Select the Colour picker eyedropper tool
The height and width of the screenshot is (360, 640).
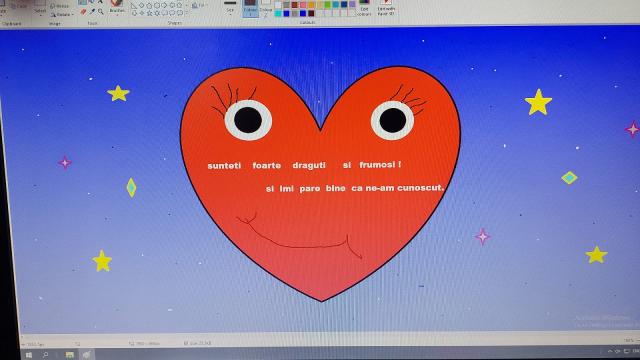[x=92, y=12]
